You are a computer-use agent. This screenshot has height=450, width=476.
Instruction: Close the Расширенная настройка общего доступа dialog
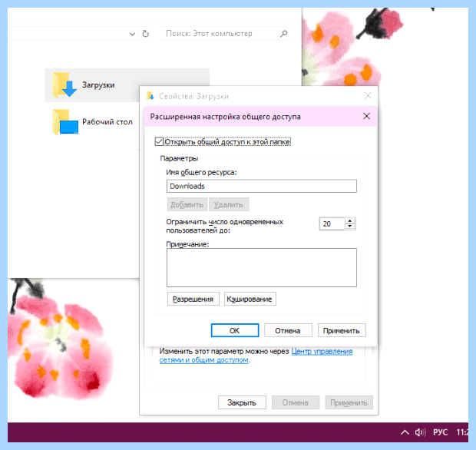(366, 116)
